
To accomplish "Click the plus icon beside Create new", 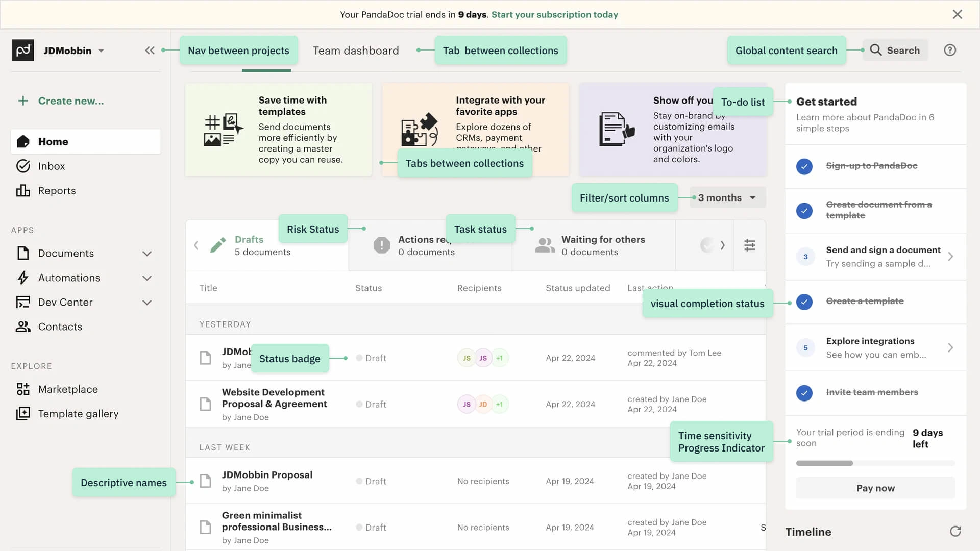I will tap(23, 101).
